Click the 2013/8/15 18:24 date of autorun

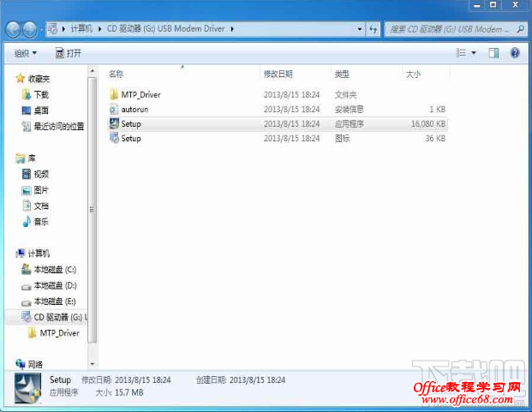click(292, 109)
